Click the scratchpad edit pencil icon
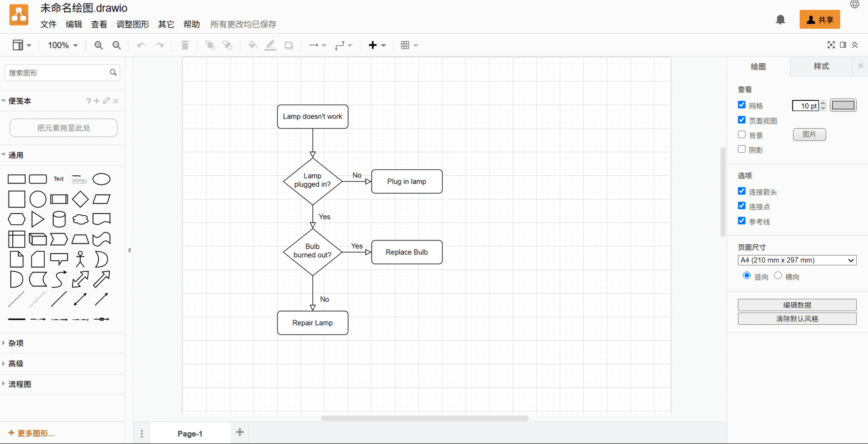868x444 pixels. 106,101
